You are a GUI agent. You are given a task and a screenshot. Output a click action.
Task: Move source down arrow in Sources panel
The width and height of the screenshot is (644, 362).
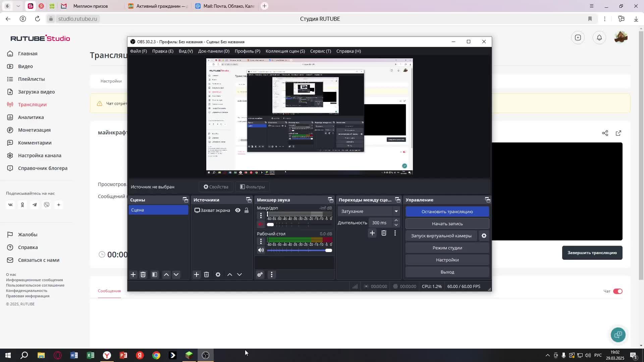(x=239, y=275)
